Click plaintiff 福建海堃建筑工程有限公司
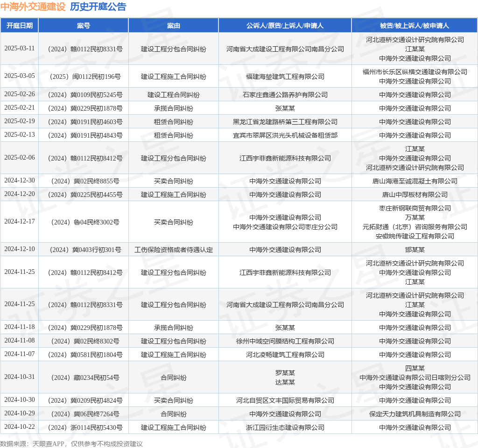Viewport: 478px width, 448px height. click(285, 77)
